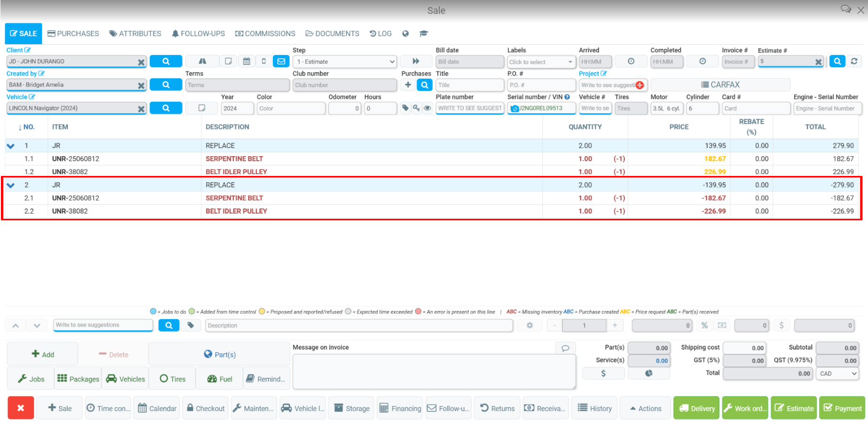Search for a vehicle with magnifier button
Image resolution: width=868 pixels, height=422 pixels.
pos(166,108)
